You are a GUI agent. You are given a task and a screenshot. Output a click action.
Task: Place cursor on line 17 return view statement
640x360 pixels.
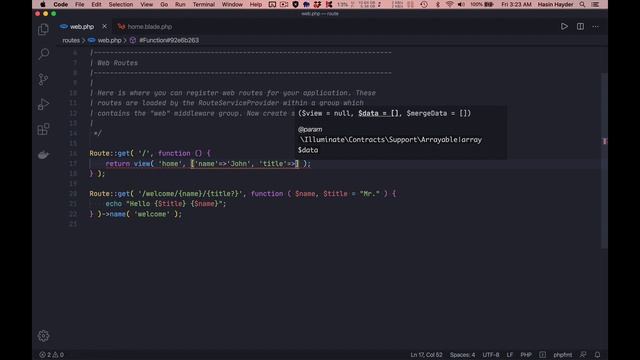click(208, 164)
